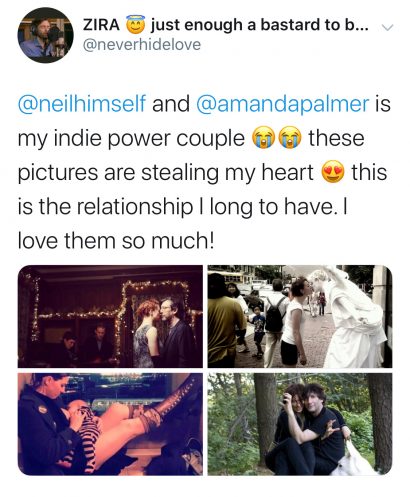View the photo with striped baby outfit
This screenshot has height=497, width=410.
(x=110, y=424)
